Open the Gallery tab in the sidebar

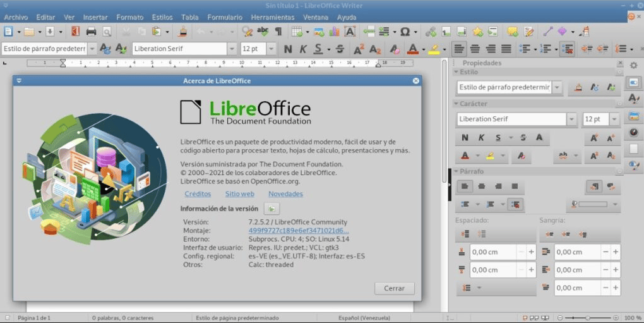633,116
